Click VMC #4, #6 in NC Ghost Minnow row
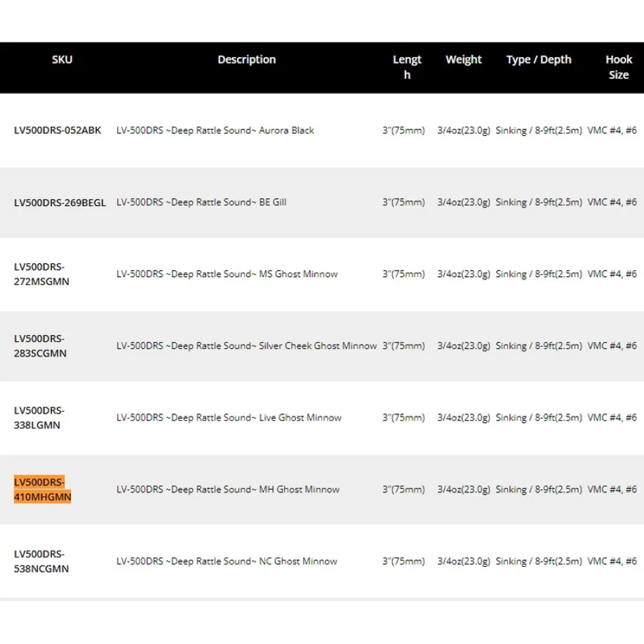This screenshot has width=644, height=644. coord(612,561)
